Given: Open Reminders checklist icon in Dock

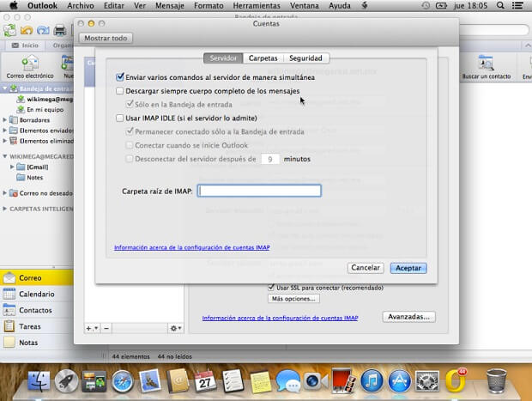Looking at the screenshot, I should [233, 381].
